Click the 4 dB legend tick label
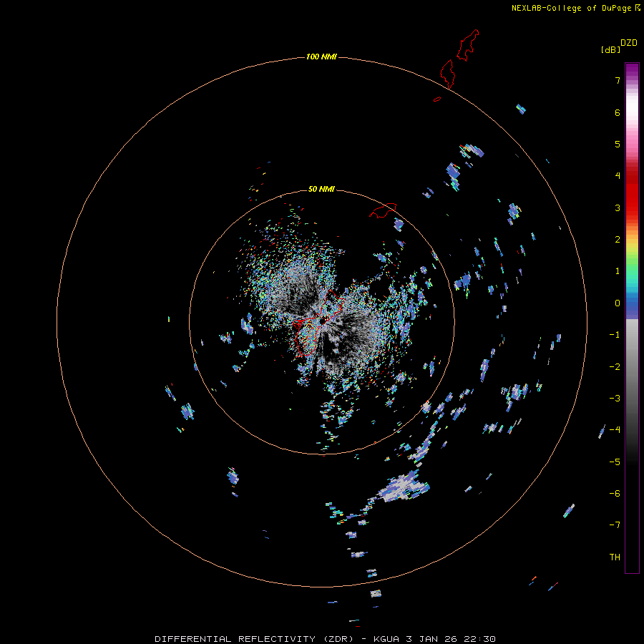Image resolution: width=644 pixels, height=644 pixels. 618,176
